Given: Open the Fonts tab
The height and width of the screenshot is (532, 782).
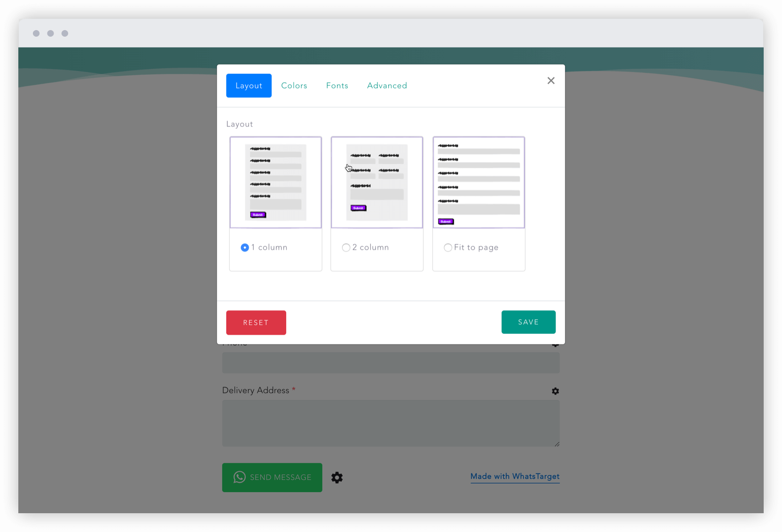Looking at the screenshot, I should (x=337, y=86).
